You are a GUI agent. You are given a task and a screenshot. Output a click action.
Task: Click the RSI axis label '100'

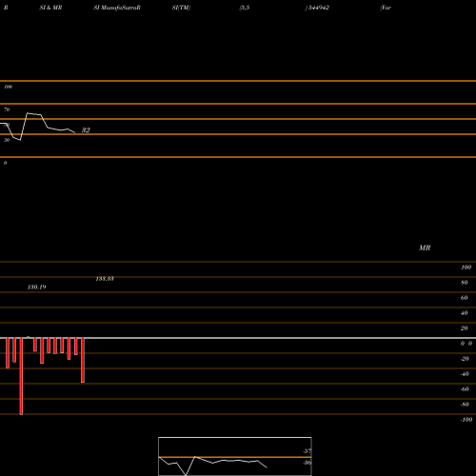click(8, 87)
